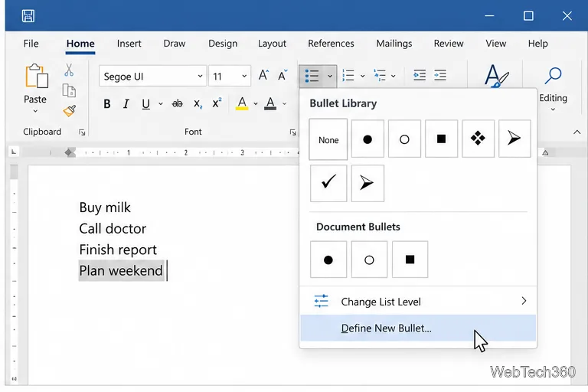The width and height of the screenshot is (588, 392).
Task: Pick hollow circle bullet under Document Bullets
Action: (x=369, y=260)
